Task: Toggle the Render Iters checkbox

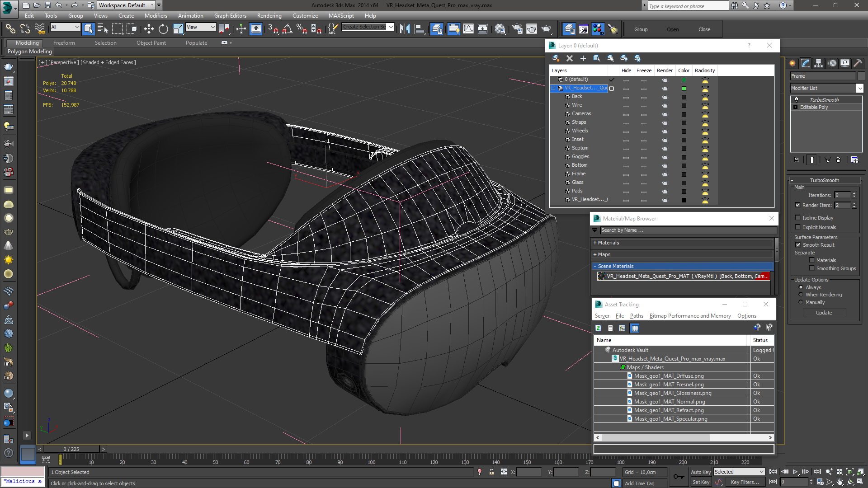Action: click(x=798, y=205)
